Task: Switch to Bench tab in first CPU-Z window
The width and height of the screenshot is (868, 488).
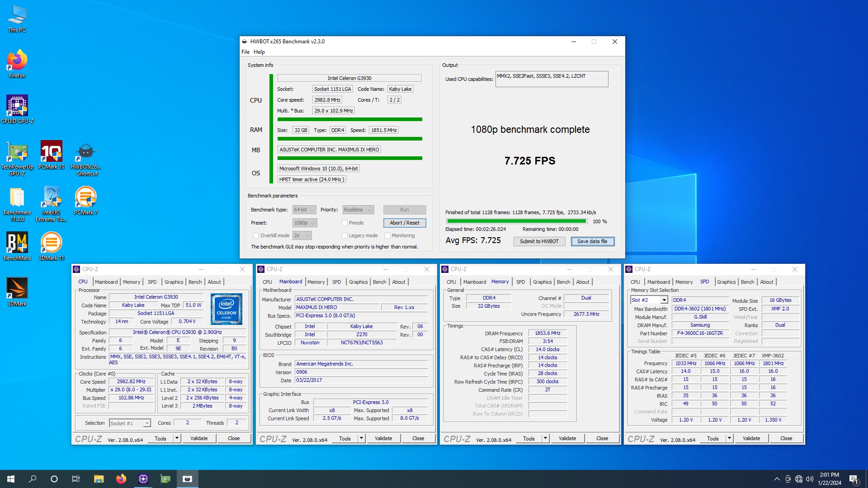Action: [195, 282]
